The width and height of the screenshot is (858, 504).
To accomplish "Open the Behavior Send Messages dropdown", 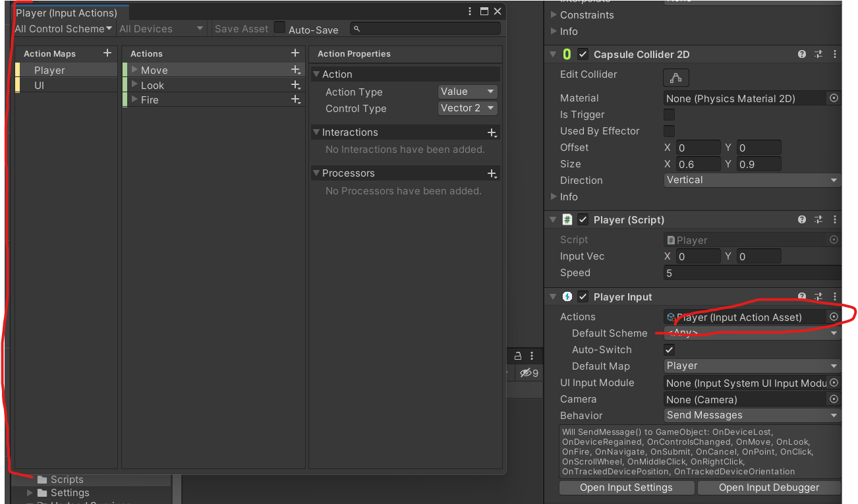I will tap(751, 415).
